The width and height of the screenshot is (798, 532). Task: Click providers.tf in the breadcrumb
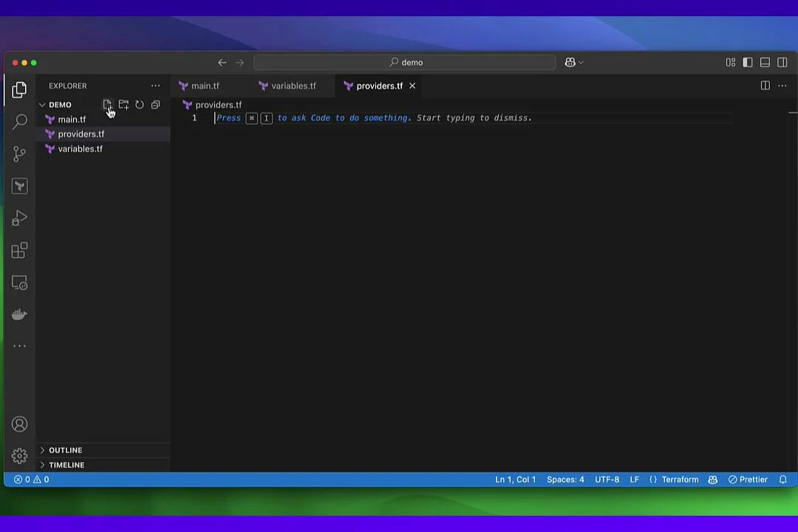pyautogui.click(x=218, y=105)
